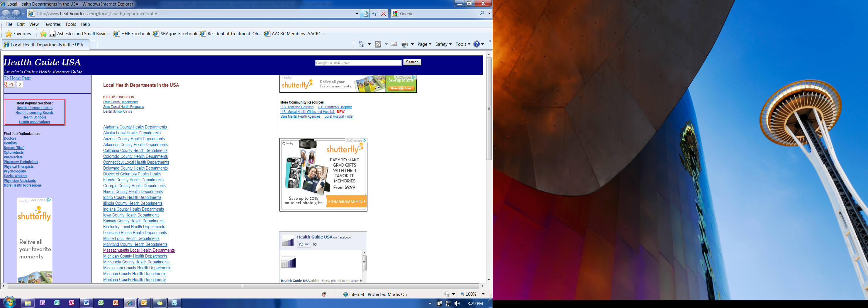Click the search magnifying glass in Google box
The image size is (868, 308).
[482, 13]
